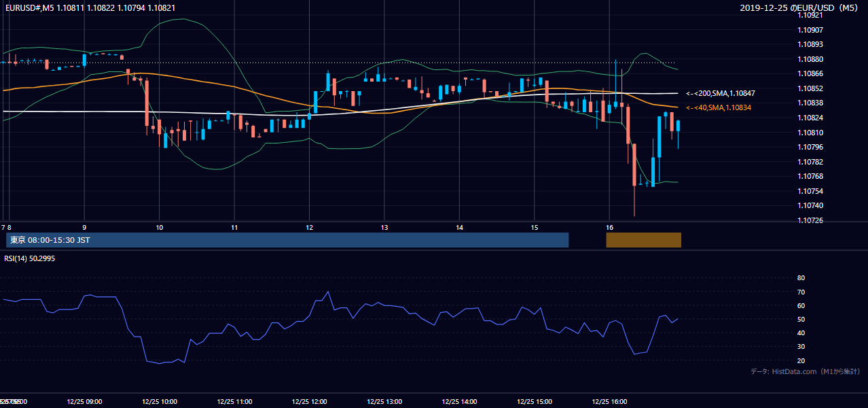Click price axis label 1.10754
Viewport: 868px width, 408px height.
coord(810,191)
